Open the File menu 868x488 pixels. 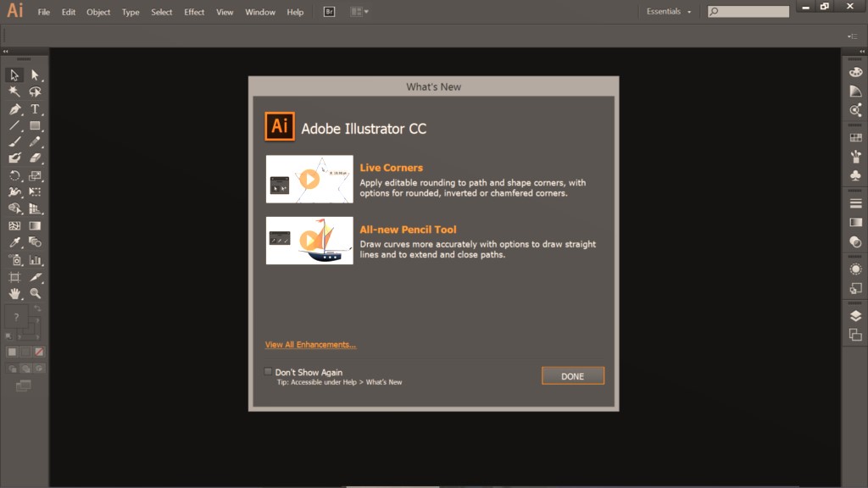click(x=44, y=12)
